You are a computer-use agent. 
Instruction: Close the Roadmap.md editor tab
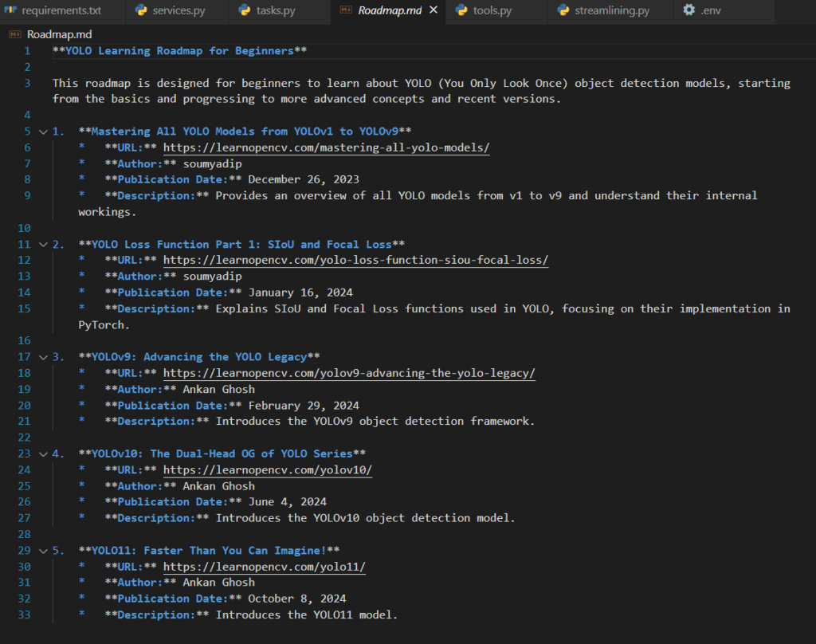click(433, 11)
